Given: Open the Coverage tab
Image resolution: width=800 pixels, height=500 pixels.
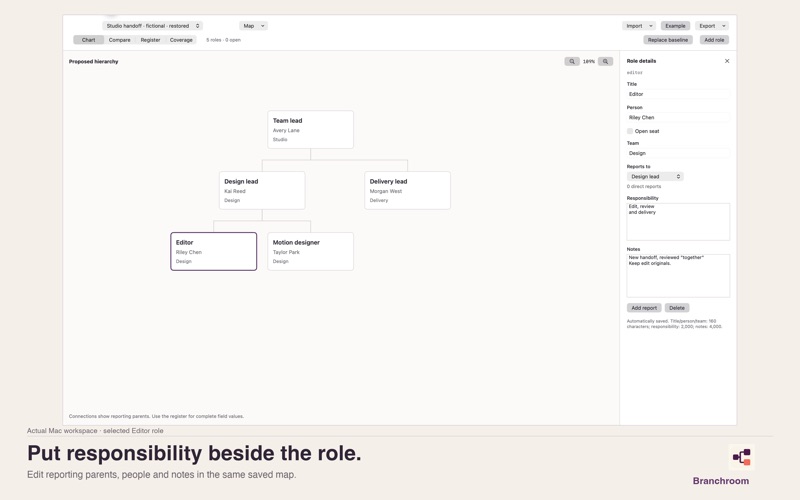Looking at the screenshot, I should tap(181, 40).
